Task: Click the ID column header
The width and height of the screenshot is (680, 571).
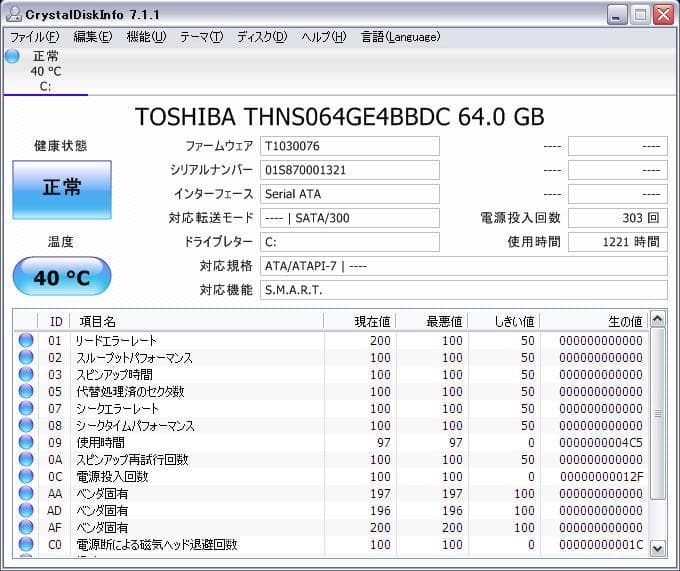Action: pos(54,321)
